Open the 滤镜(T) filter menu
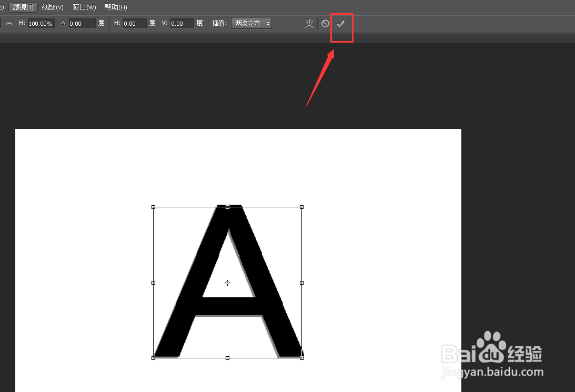This screenshot has height=392, width=575. (23, 7)
